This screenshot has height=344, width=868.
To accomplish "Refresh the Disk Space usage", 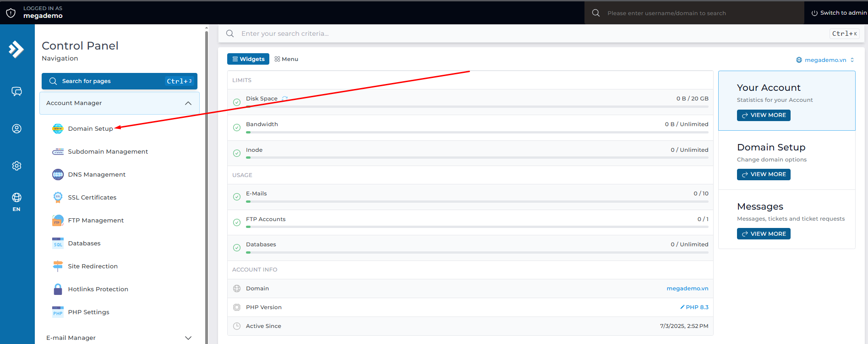I will pos(284,99).
